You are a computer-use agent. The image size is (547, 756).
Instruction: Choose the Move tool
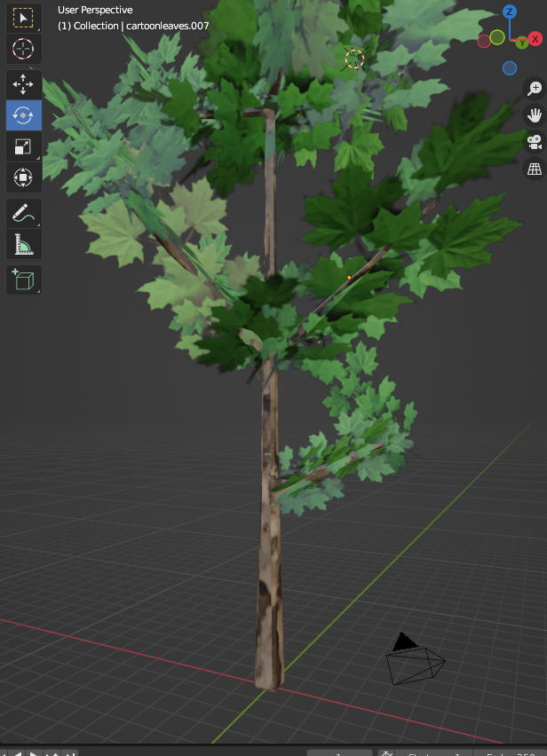click(x=23, y=84)
